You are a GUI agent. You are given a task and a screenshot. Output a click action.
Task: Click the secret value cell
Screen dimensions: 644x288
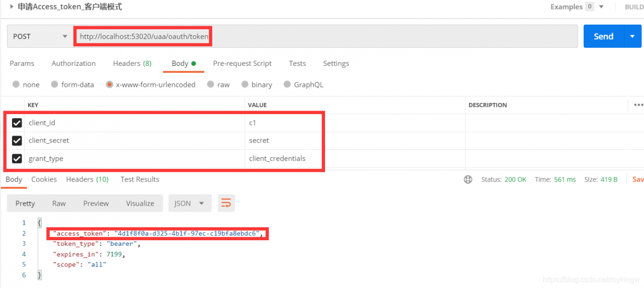pos(355,141)
